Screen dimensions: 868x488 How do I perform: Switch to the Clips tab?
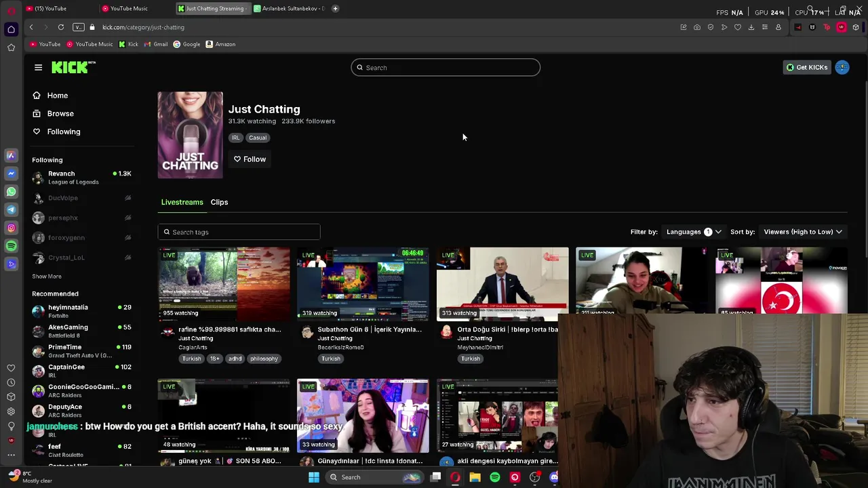(219, 202)
